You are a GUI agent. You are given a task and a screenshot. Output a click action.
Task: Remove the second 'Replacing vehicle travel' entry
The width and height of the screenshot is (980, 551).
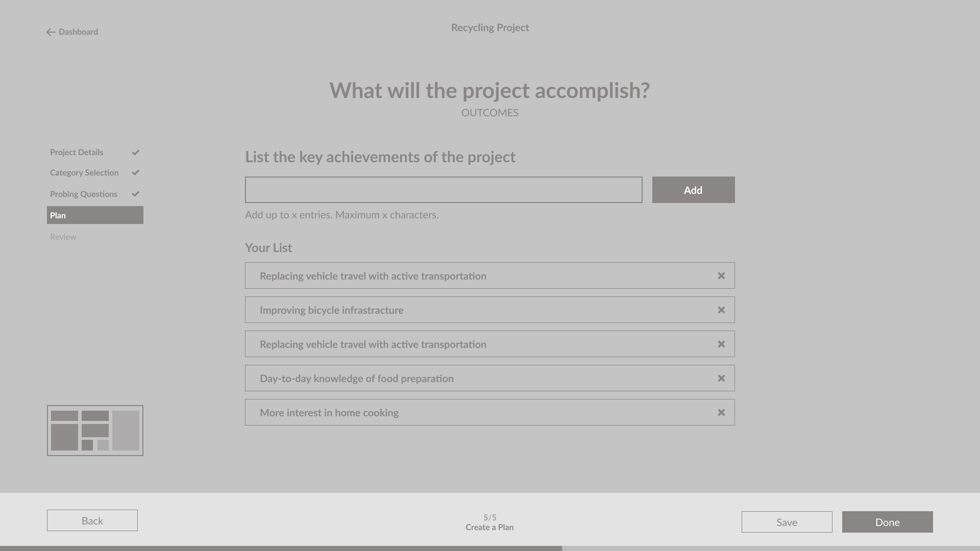click(x=721, y=344)
